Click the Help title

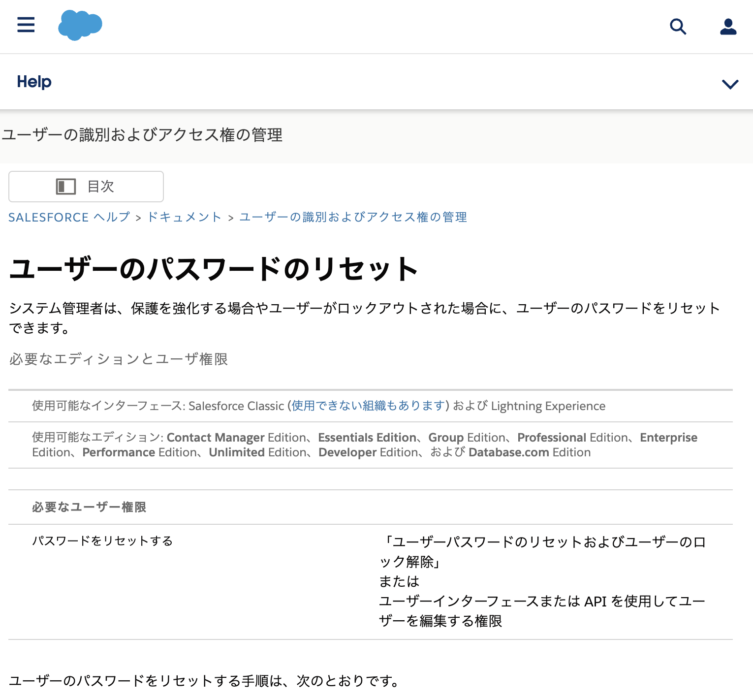coord(34,82)
